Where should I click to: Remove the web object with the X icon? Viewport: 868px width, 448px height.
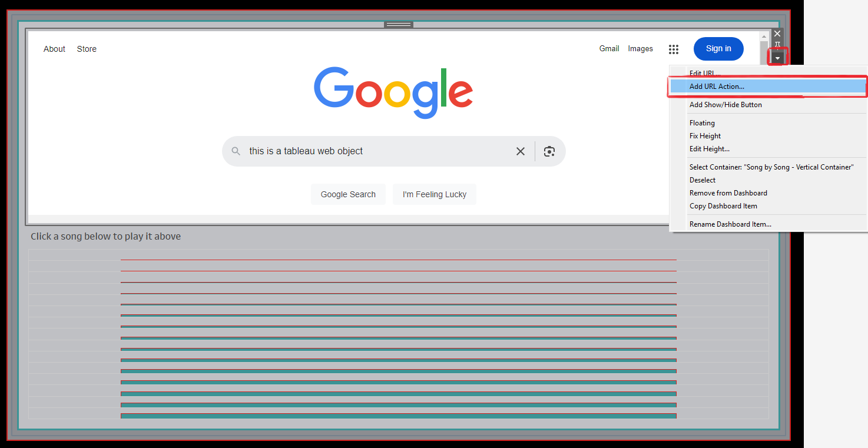click(777, 34)
